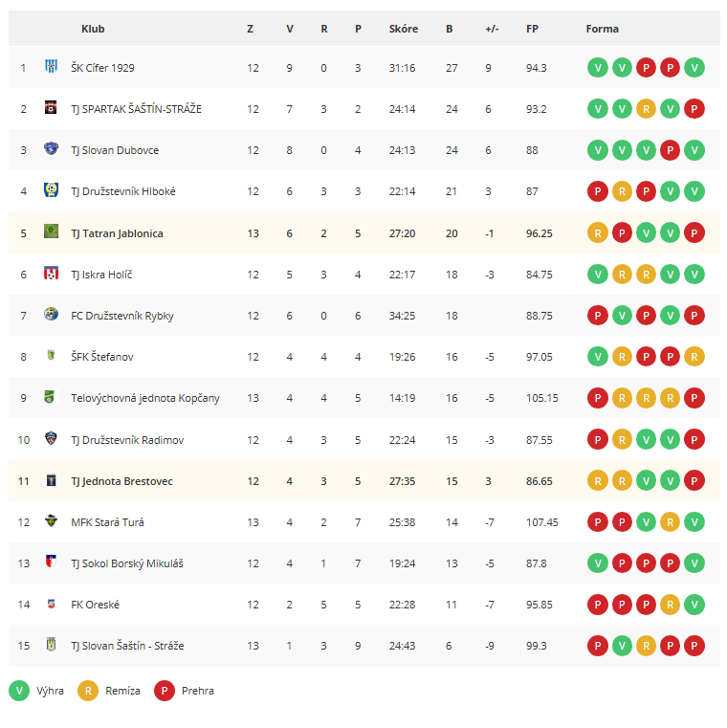This screenshot has height=728, width=727.
Task: Open the Telovýchovná jednota Kopčany team page
Action: point(145,398)
